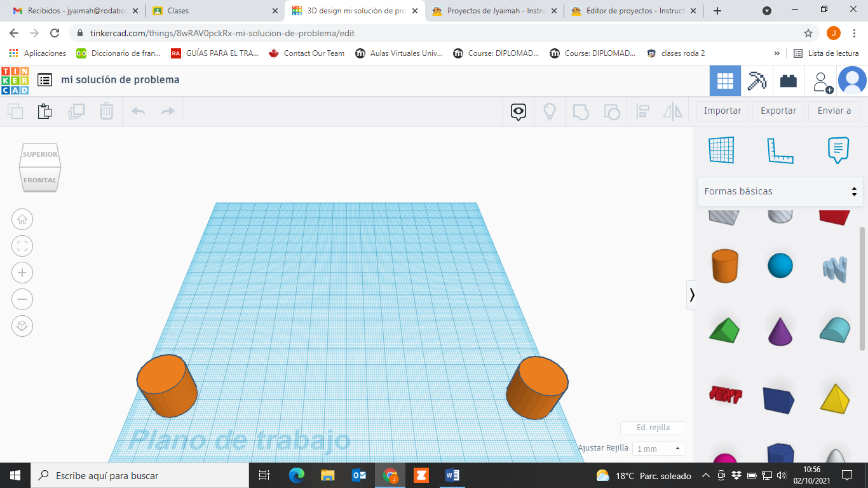
Task: Pick the blue sphere shape
Action: (x=780, y=266)
